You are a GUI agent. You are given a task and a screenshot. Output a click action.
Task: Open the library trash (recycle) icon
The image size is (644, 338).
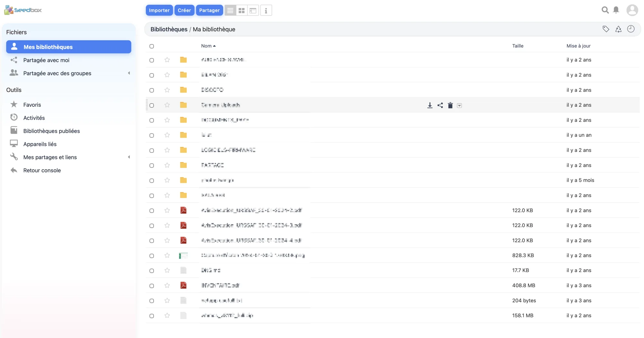618,29
